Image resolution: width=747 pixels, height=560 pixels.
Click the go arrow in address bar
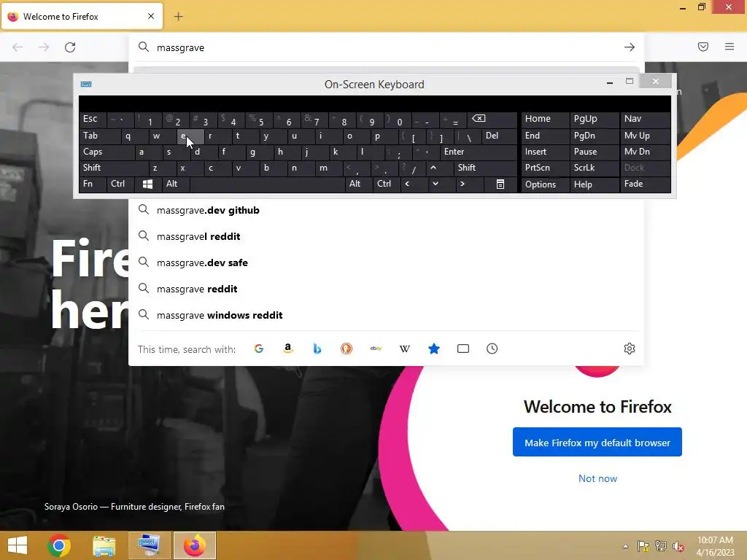(x=630, y=47)
